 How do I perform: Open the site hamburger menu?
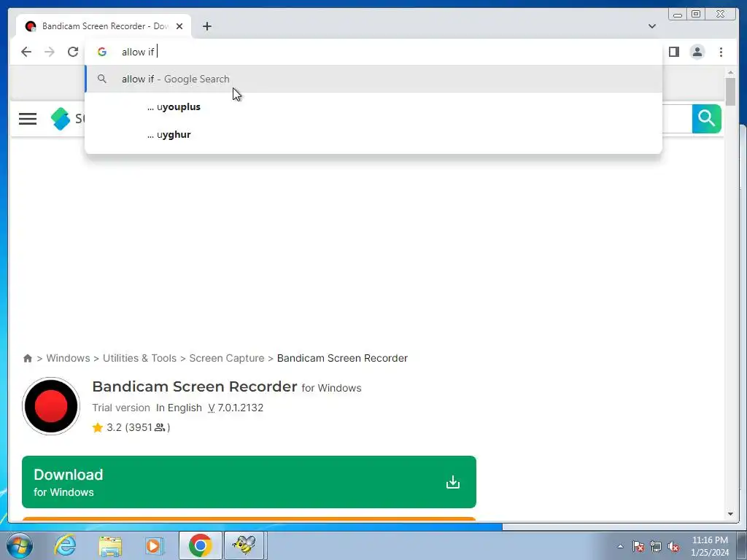click(28, 119)
